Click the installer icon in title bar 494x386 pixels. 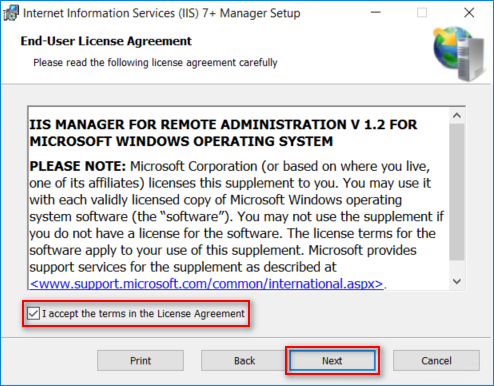[x=11, y=13]
